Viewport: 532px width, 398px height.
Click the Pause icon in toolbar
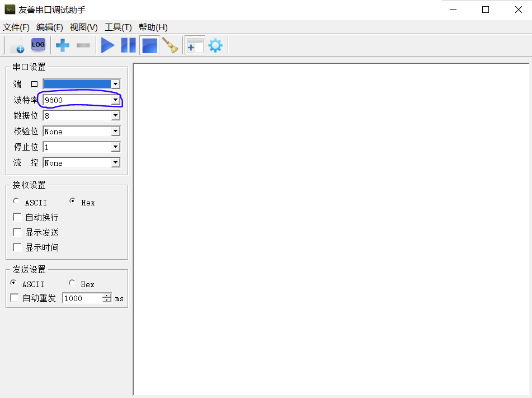click(128, 45)
